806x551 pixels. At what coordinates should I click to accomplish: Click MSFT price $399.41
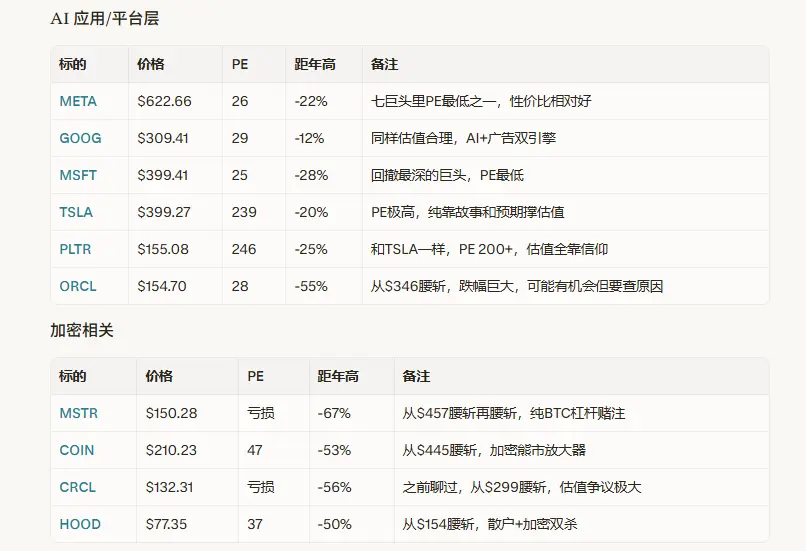click(163, 175)
